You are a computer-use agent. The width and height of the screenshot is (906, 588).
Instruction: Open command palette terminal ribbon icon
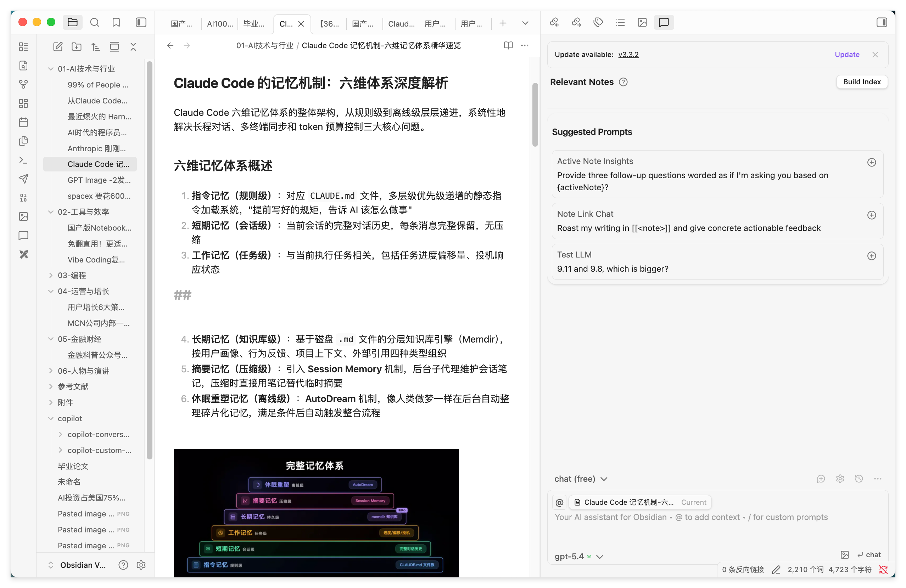(x=23, y=160)
